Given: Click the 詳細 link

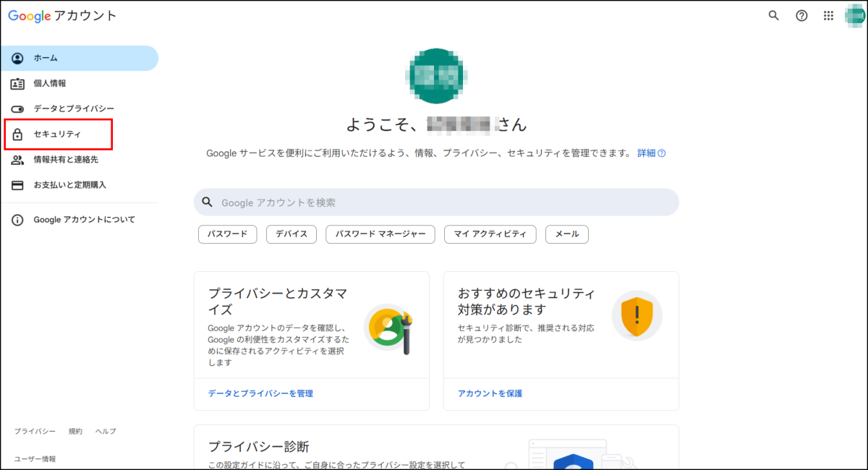Looking at the screenshot, I should [646, 153].
